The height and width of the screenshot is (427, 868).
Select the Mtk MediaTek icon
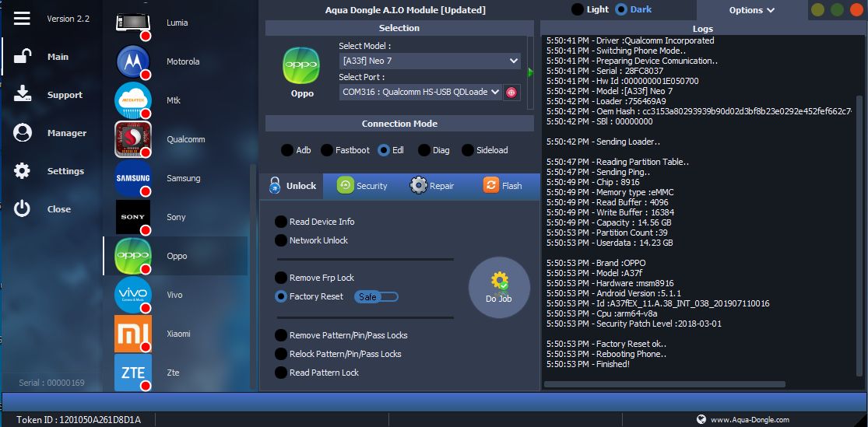pyautogui.click(x=133, y=100)
